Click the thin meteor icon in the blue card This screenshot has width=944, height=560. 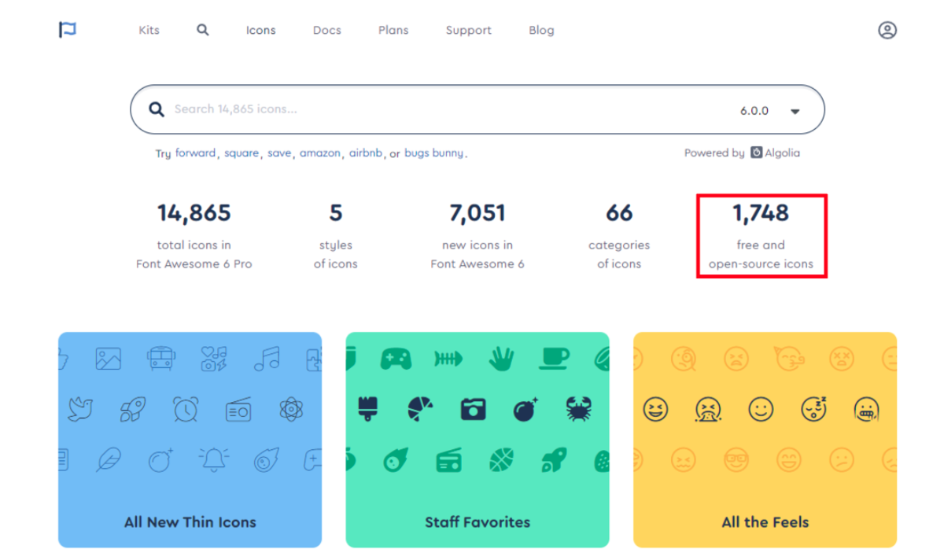point(267,459)
